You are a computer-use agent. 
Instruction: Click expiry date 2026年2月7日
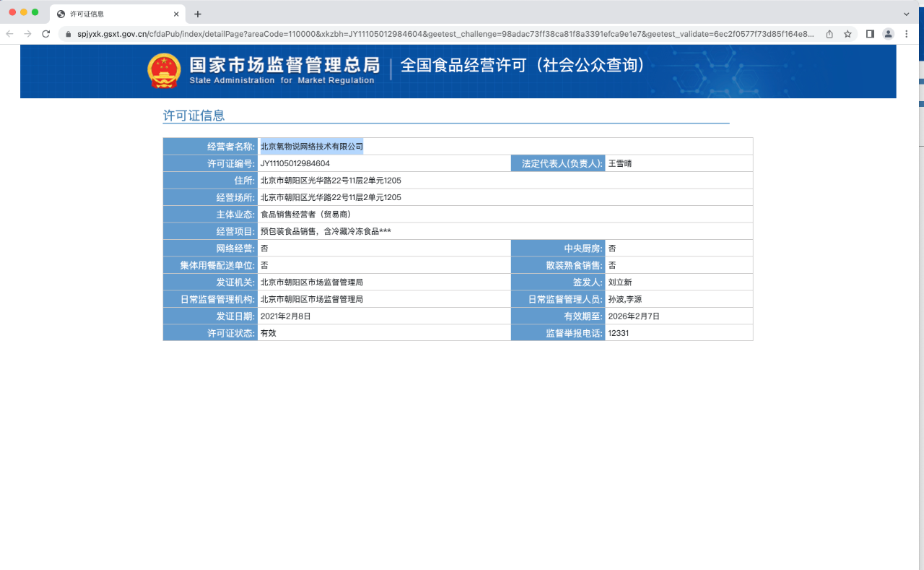pyautogui.click(x=634, y=316)
